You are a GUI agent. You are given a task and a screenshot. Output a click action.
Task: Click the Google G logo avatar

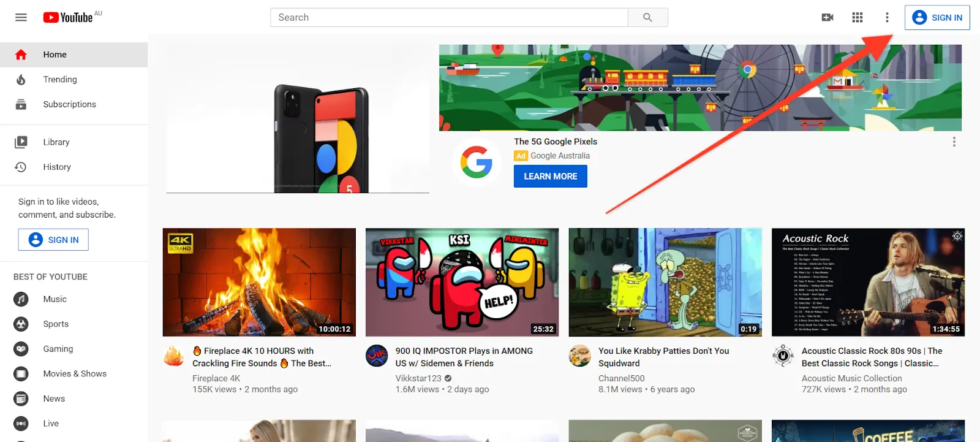click(476, 162)
